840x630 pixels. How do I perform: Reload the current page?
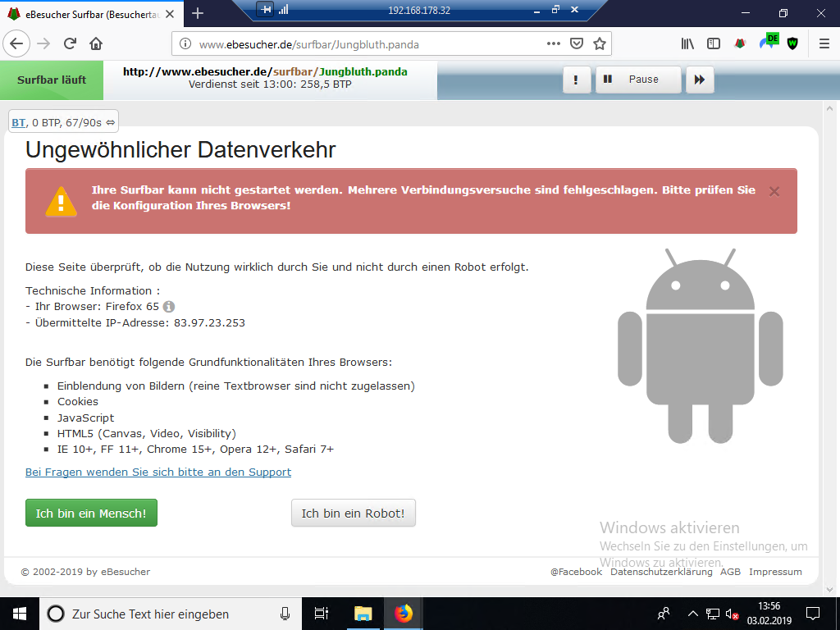click(71, 44)
